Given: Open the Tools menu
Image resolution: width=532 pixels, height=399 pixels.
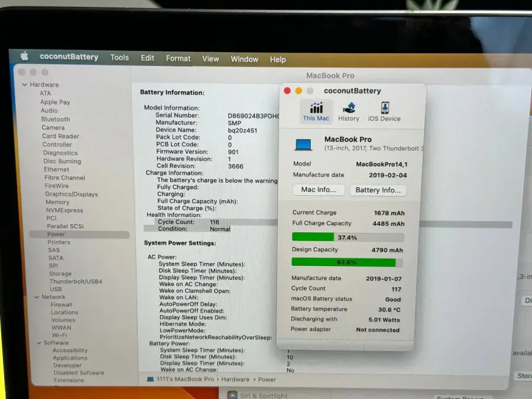Looking at the screenshot, I should click(119, 57).
